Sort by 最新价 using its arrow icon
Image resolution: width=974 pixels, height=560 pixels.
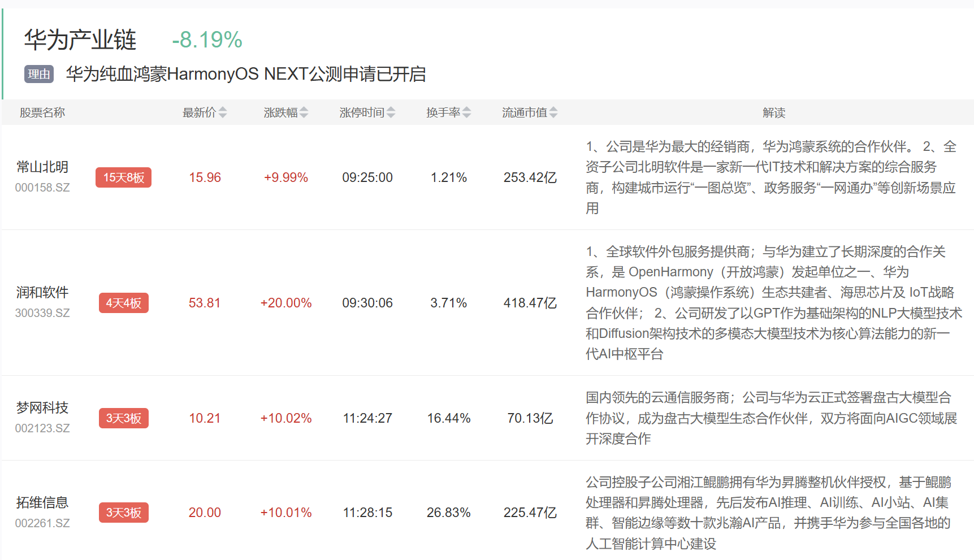pyautogui.click(x=223, y=112)
